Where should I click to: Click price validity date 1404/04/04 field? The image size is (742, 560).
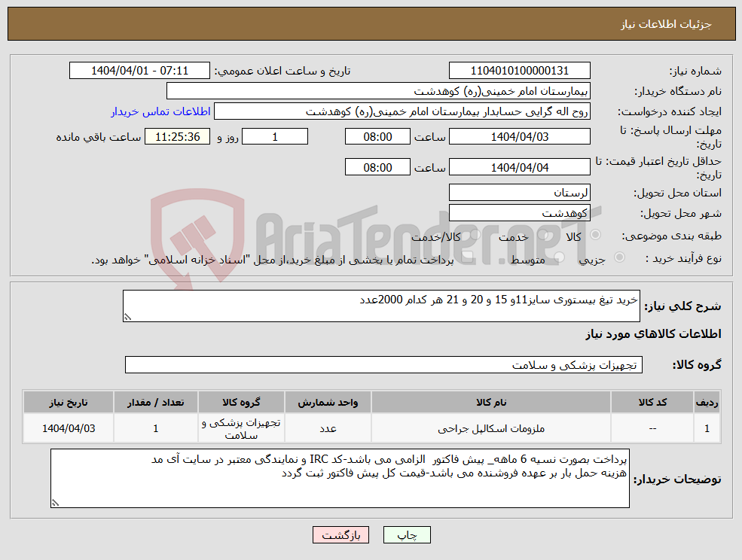(520, 167)
